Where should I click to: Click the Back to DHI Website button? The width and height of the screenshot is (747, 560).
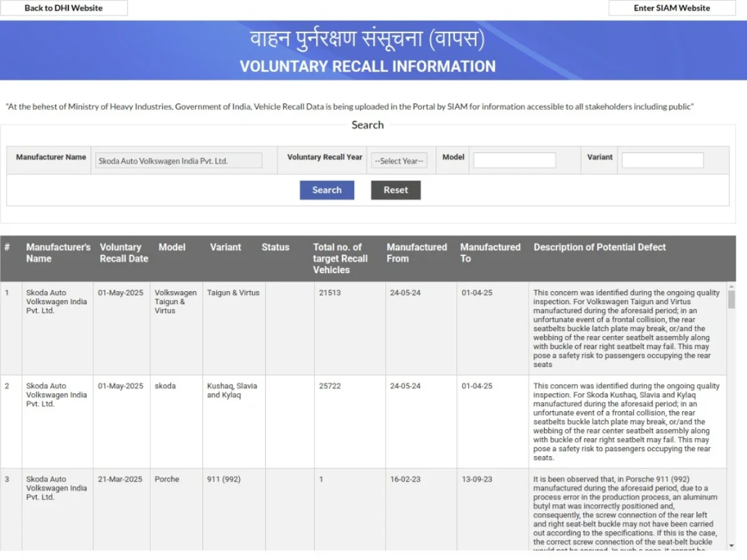point(63,8)
